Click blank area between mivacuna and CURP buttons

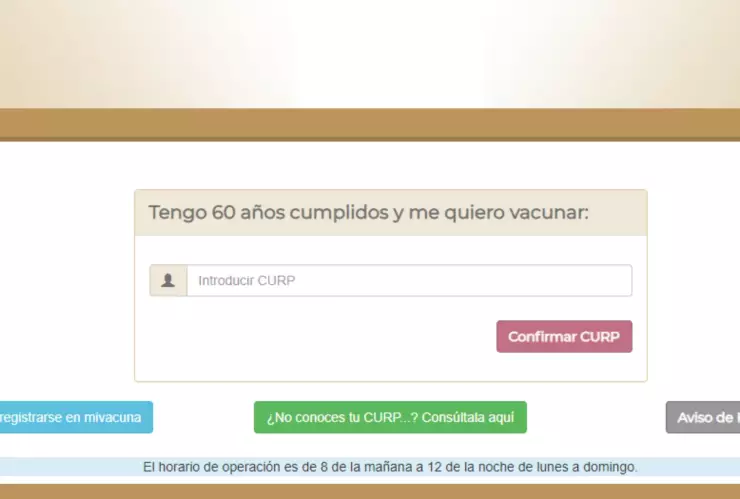pyautogui.click(x=203, y=417)
